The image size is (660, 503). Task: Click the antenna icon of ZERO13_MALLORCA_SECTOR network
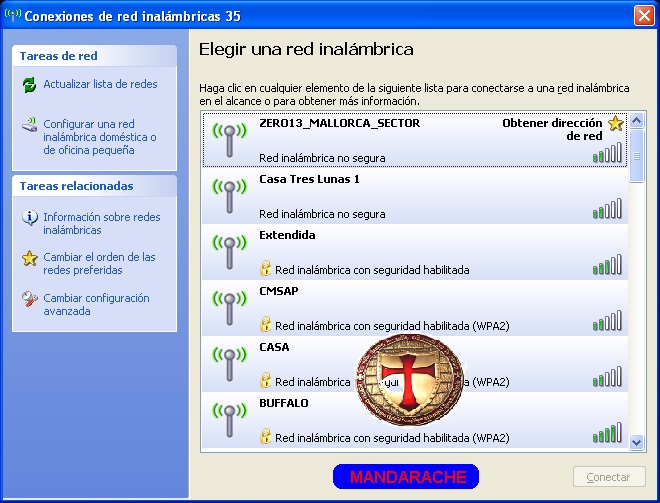click(229, 139)
